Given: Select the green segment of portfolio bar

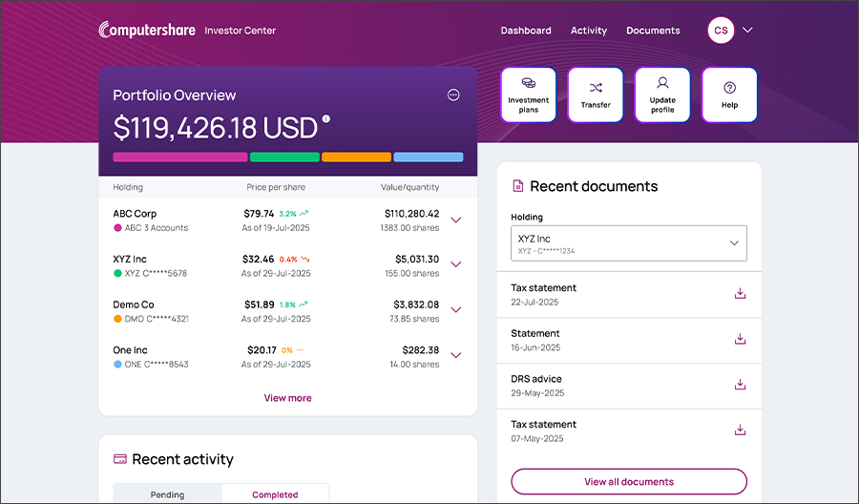Looking at the screenshot, I should tap(284, 157).
